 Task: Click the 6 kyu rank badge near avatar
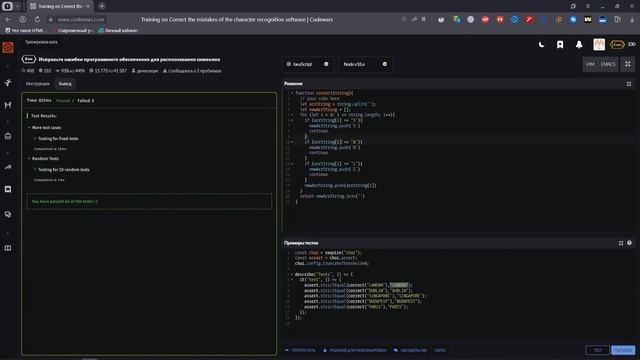[617, 44]
